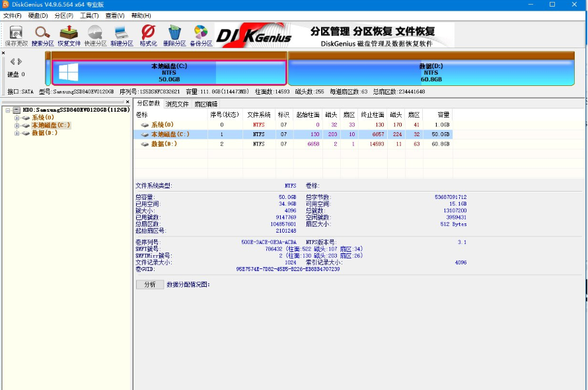Click drive icon of 系统(0) table row
Viewport: 588px width, 390px height.
point(145,125)
